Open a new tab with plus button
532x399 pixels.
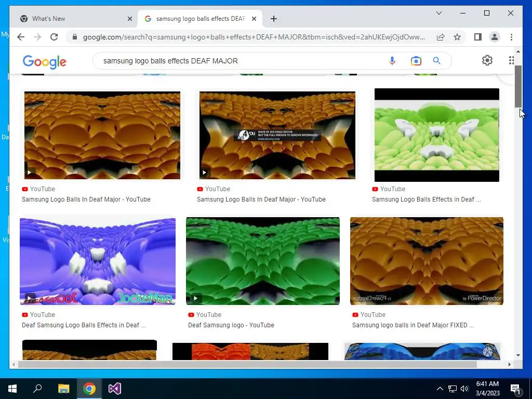pyautogui.click(x=274, y=19)
